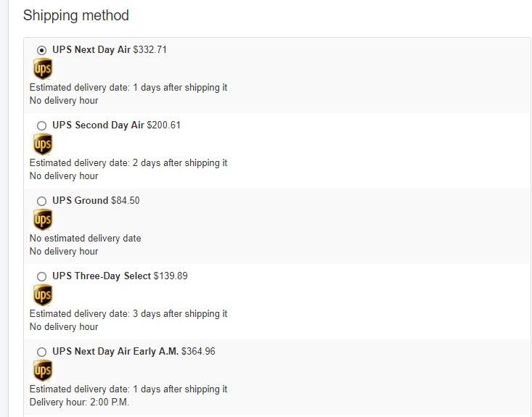Click the UPS Second Day Air label
Screen dimensions: 532x417
coord(98,125)
